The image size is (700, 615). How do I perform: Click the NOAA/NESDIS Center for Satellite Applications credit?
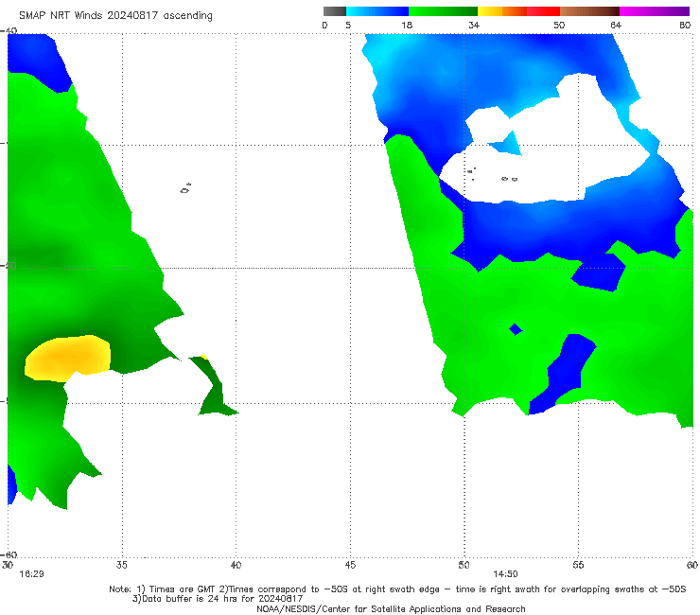[x=391, y=608]
